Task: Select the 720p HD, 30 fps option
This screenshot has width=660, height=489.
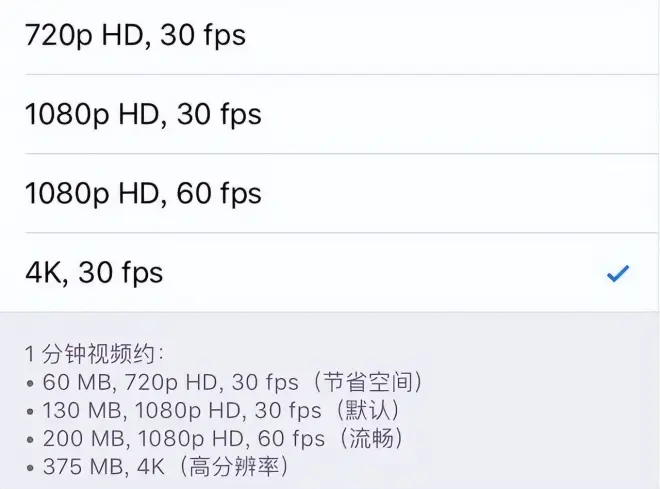Action: (x=135, y=36)
